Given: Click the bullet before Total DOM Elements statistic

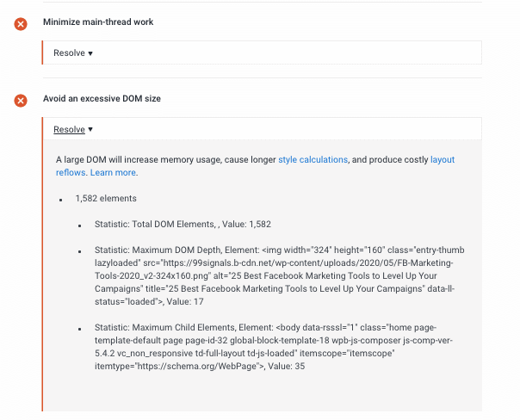Looking at the screenshot, I should point(79,225).
